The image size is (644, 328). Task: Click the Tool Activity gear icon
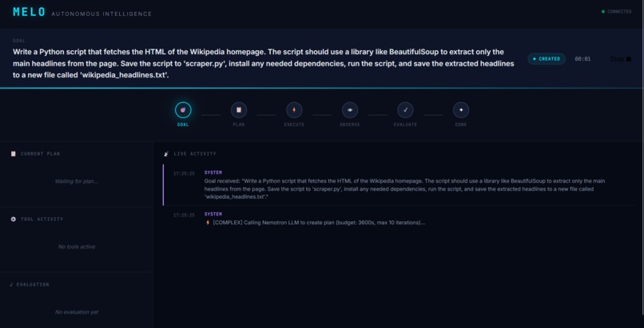pyautogui.click(x=13, y=219)
